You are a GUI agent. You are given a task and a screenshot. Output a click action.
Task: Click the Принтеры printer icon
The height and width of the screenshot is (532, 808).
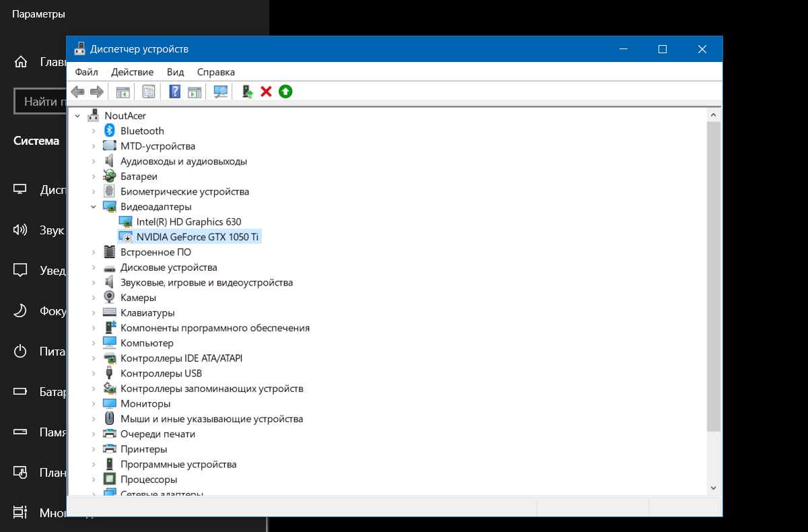[109, 449]
